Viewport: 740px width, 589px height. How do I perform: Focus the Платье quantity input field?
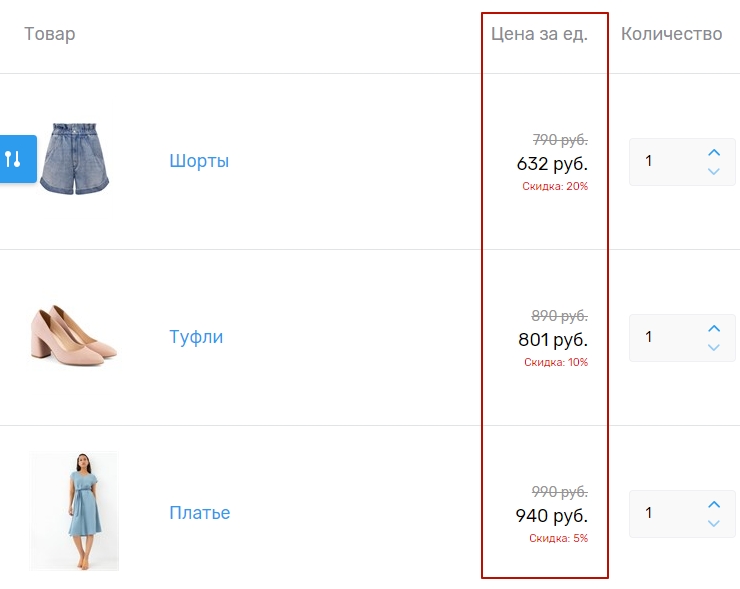click(665, 513)
